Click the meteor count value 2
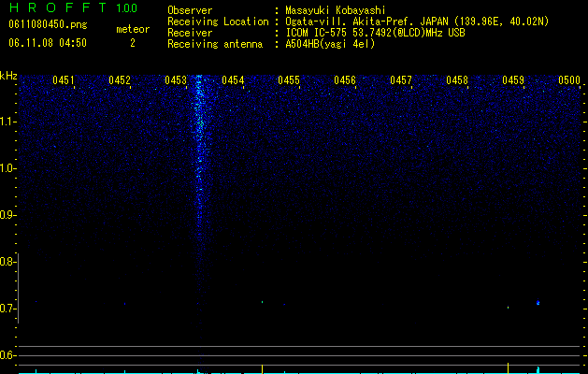Image resolution: width=588 pixels, height=374 pixels. [x=133, y=43]
